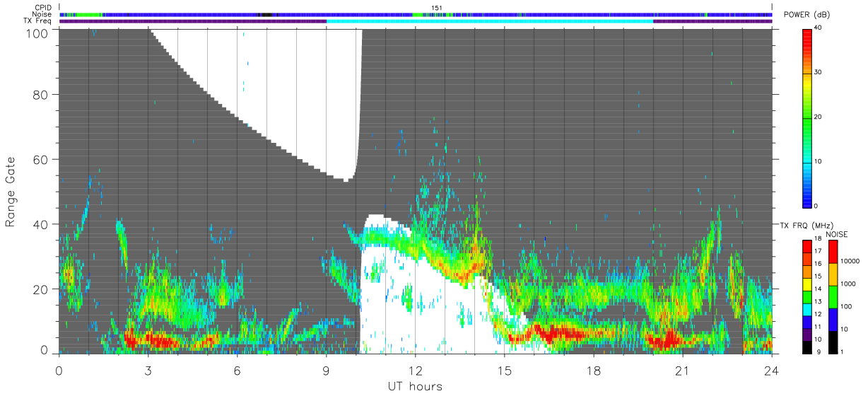Click the 9 tick on UT hours axis
Image resolution: width=868 pixels, height=401 pixels.
327,370
